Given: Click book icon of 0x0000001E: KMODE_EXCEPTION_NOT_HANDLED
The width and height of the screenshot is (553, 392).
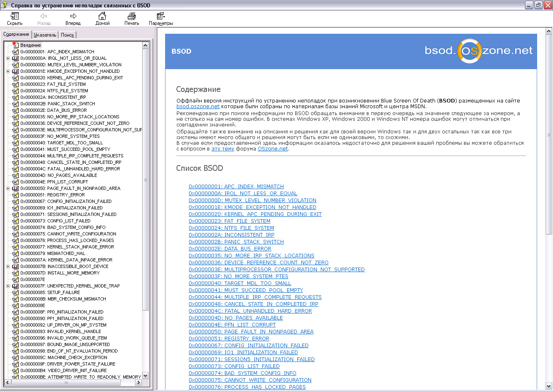Looking at the screenshot, I should coord(15,71).
